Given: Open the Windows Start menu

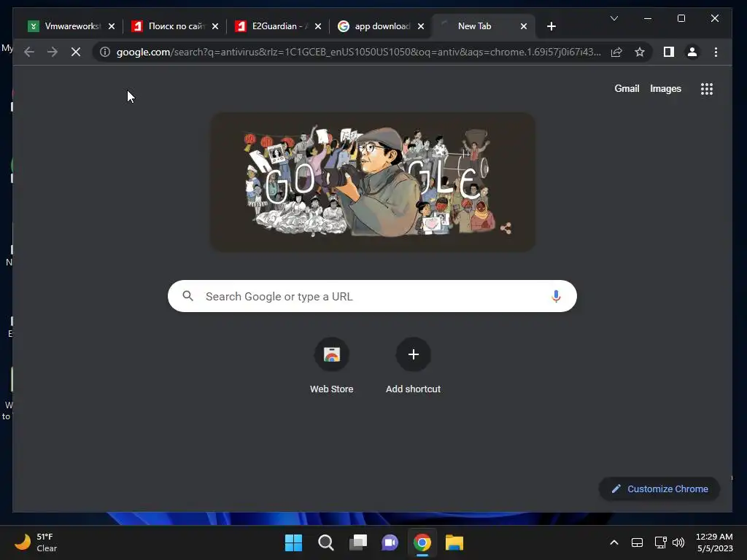Looking at the screenshot, I should pyautogui.click(x=293, y=542).
